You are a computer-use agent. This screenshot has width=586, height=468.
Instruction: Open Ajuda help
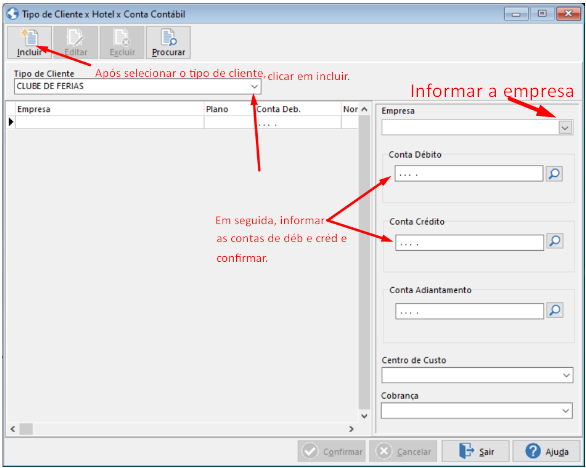point(546,451)
